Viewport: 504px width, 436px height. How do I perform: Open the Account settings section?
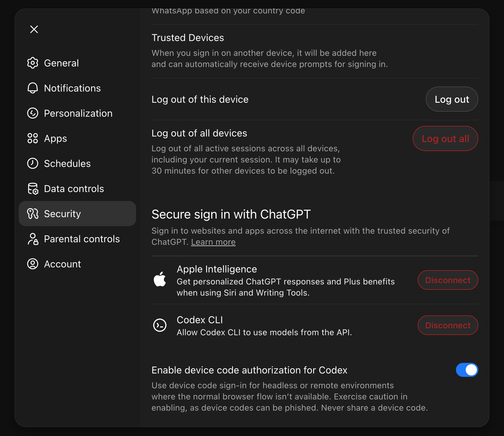pos(63,264)
